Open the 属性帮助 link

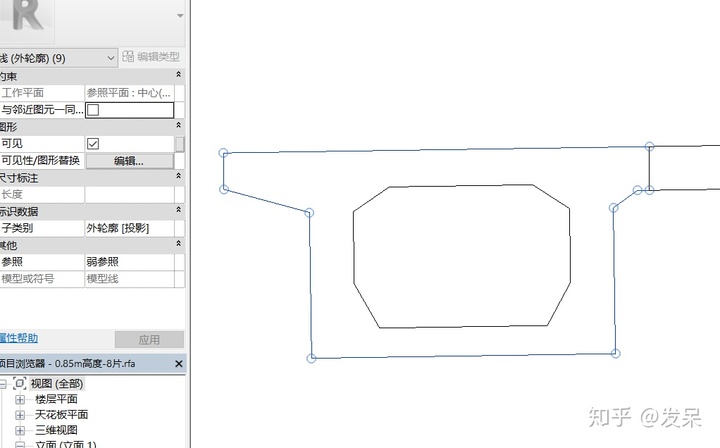(18, 338)
